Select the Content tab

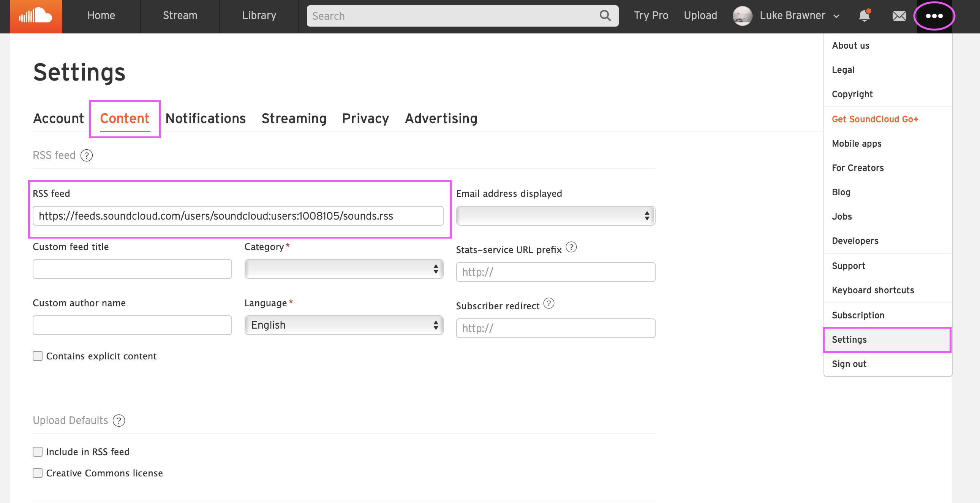coord(125,118)
